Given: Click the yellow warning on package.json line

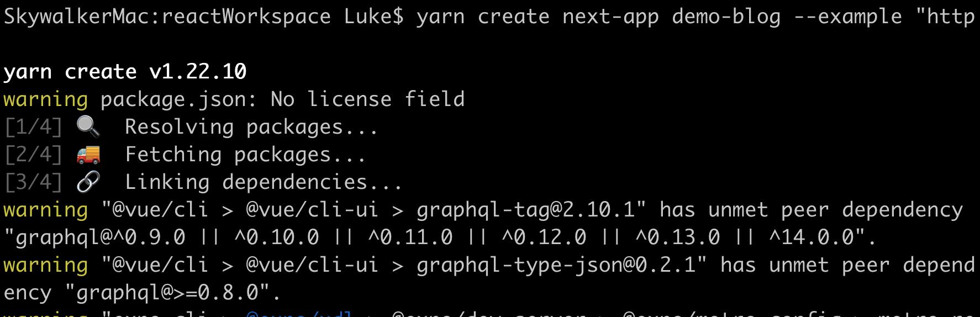Looking at the screenshot, I should (45, 99).
